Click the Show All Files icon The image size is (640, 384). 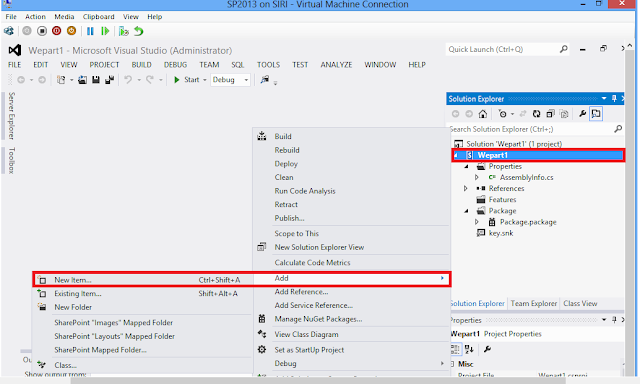[x=564, y=114]
